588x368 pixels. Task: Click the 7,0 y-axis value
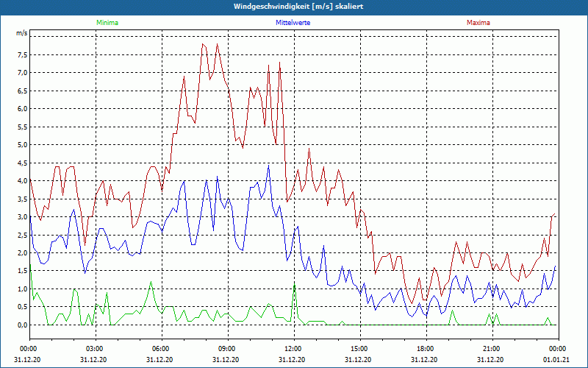23,73
